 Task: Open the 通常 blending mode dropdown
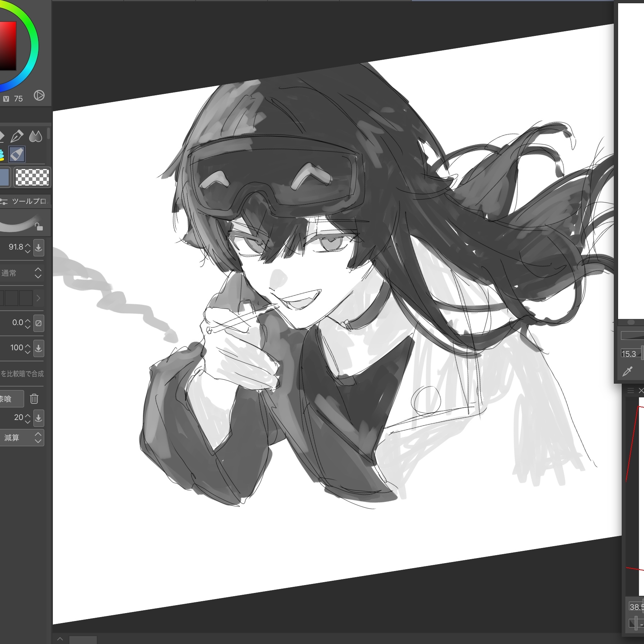[x=22, y=273]
